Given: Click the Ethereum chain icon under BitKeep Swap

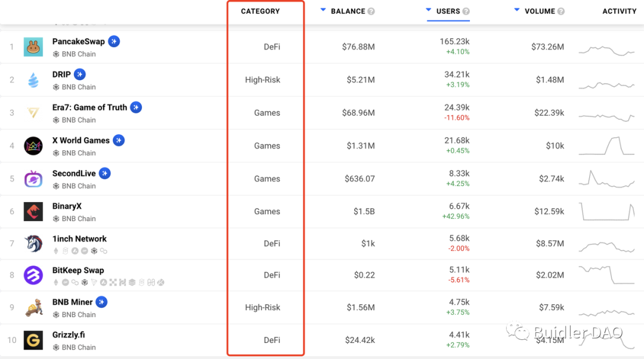Looking at the screenshot, I should click(x=56, y=282).
